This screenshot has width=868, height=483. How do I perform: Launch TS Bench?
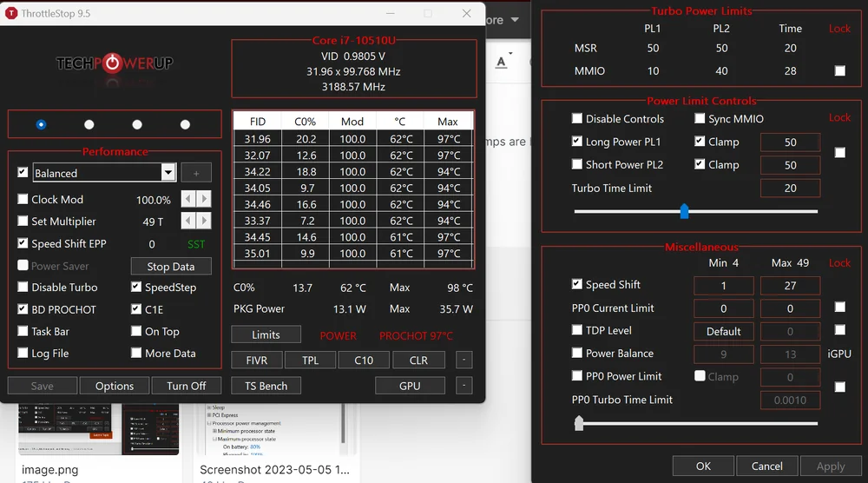click(266, 386)
